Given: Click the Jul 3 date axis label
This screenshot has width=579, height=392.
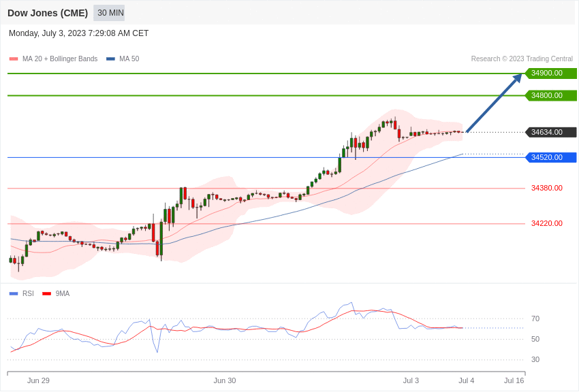Looking at the screenshot, I should [411, 380].
